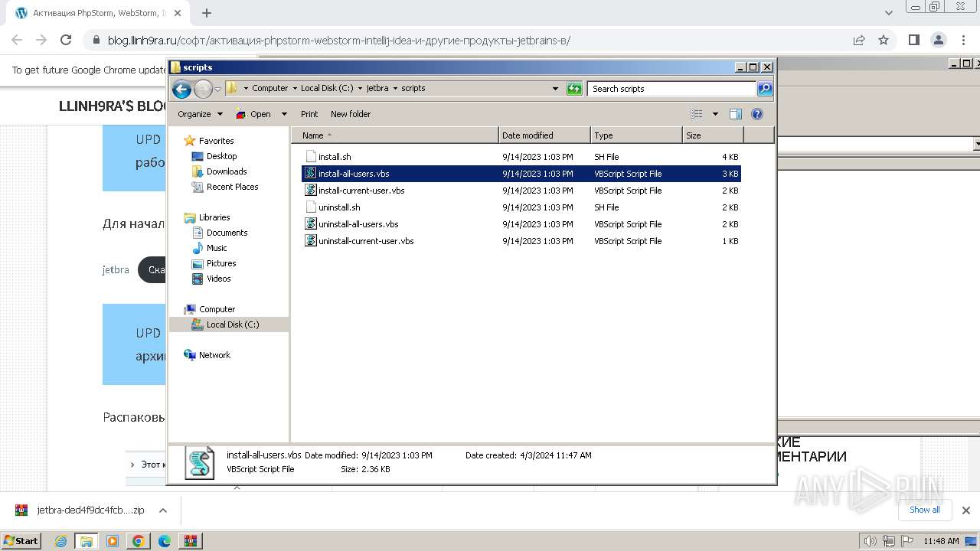
Task: Expand the Open button dropdown arrow
Action: [284, 114]
